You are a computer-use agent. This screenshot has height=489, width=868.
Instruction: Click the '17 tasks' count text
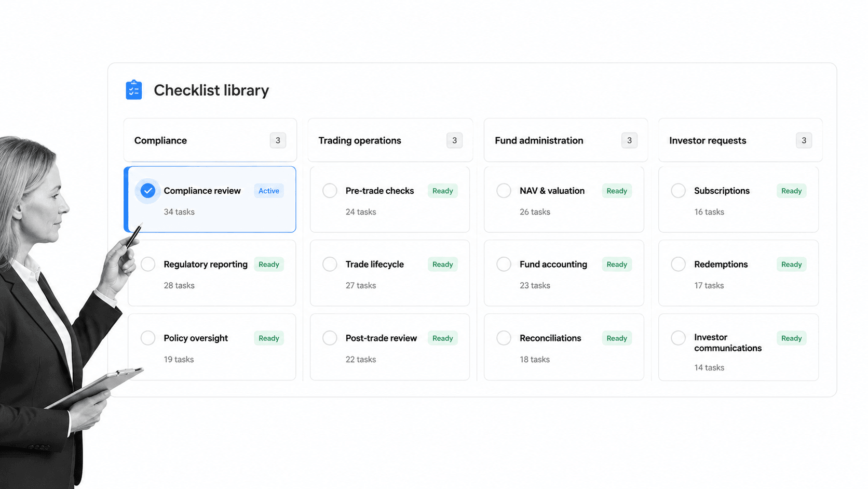709,285
